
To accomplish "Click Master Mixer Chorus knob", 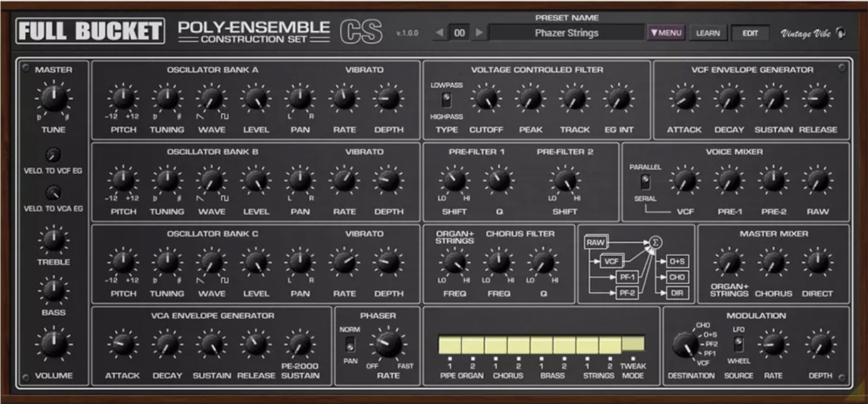I will click(x=773, y=262).
